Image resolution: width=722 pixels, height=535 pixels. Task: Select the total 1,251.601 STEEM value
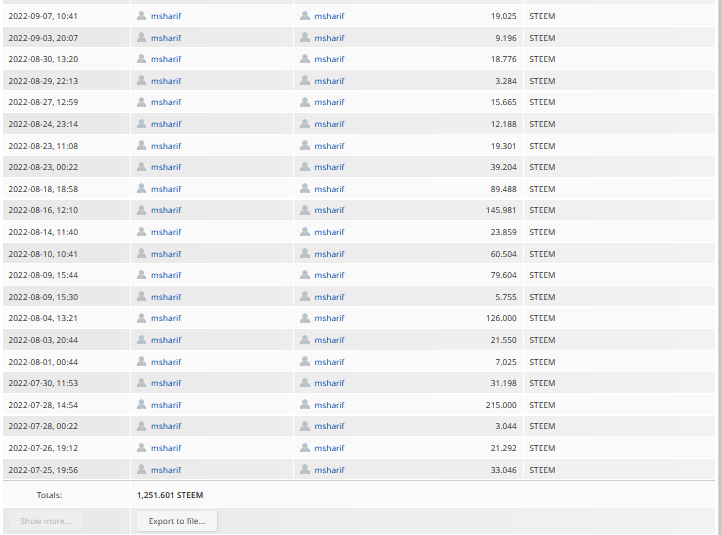coord(170,495)
